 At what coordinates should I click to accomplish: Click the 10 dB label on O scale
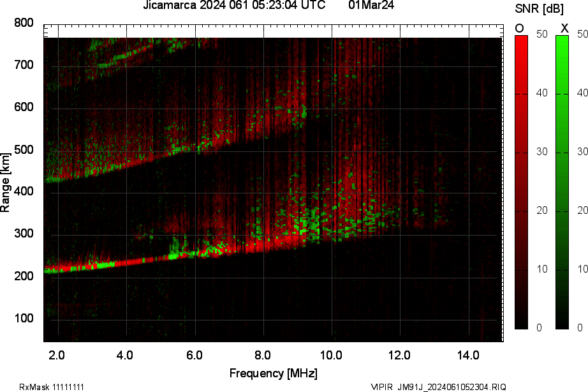click(542, 269)
